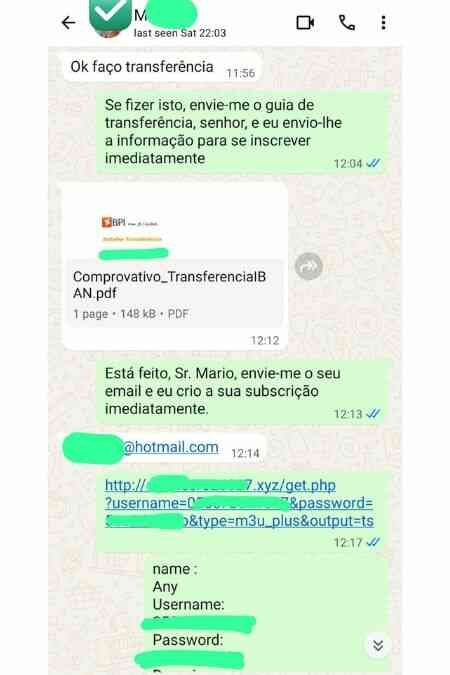Select the "Ok faço transferência" message
Image resolution: width=450 pixels, height=675 pixels.
(x=163, y=67)
